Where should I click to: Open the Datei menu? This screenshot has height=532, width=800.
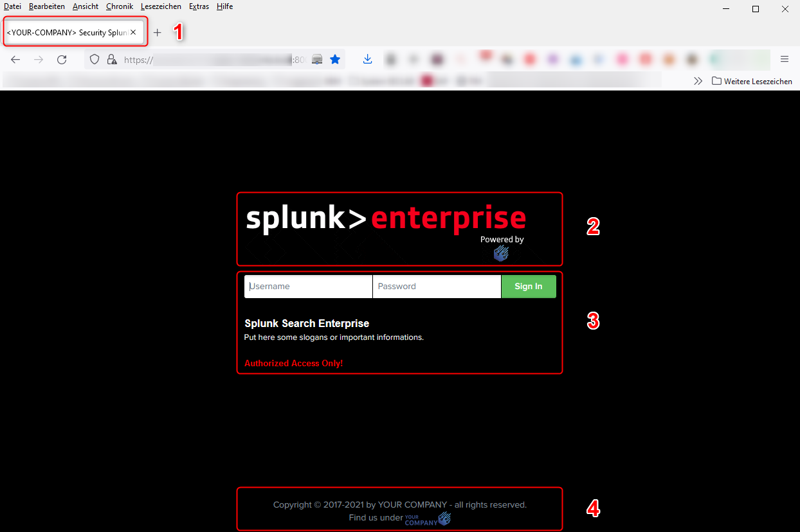(12, 6)
